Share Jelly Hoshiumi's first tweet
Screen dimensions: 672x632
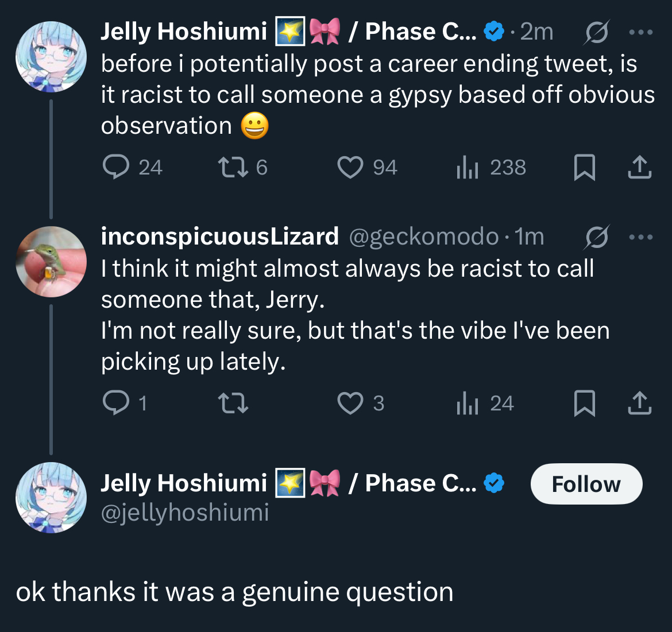(x=639, y=168)
